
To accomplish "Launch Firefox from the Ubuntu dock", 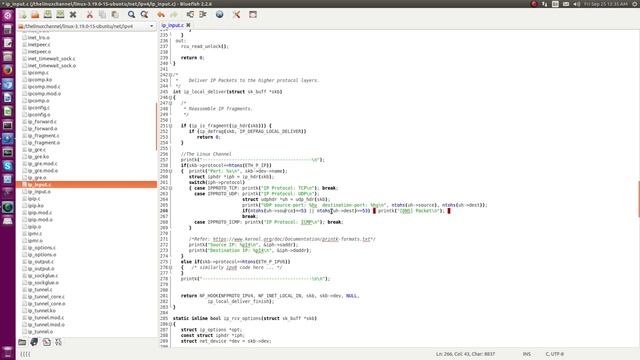I will 7,70.
